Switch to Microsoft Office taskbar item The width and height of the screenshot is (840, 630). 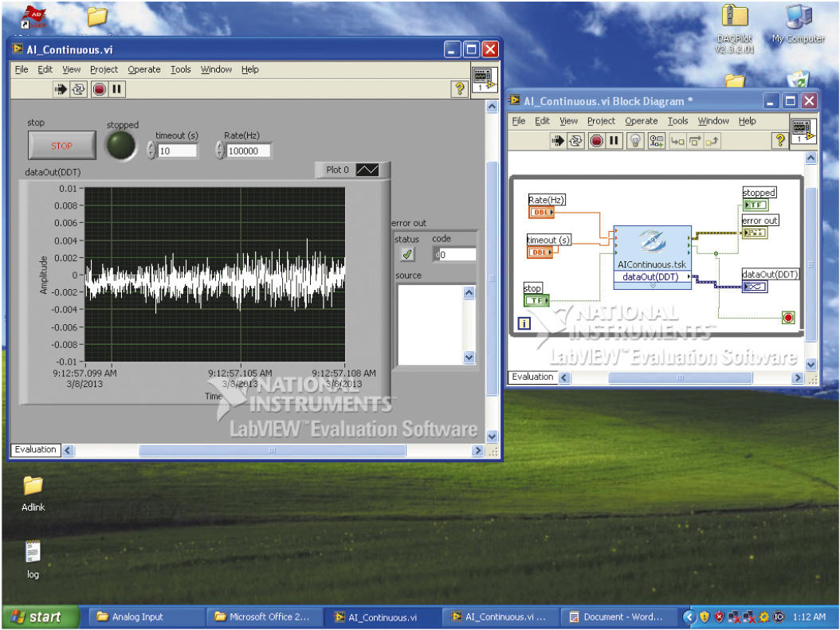(265, 617)
